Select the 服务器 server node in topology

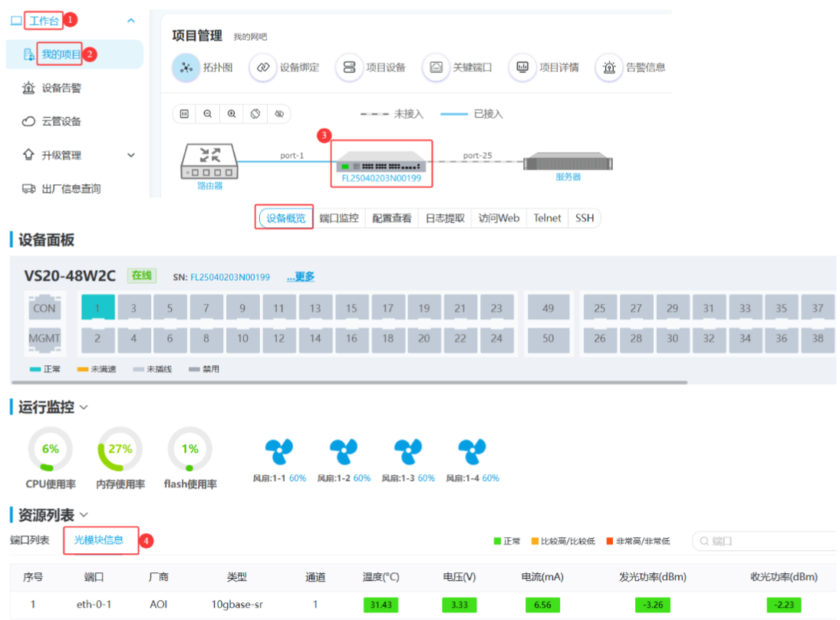click(568, 163)
